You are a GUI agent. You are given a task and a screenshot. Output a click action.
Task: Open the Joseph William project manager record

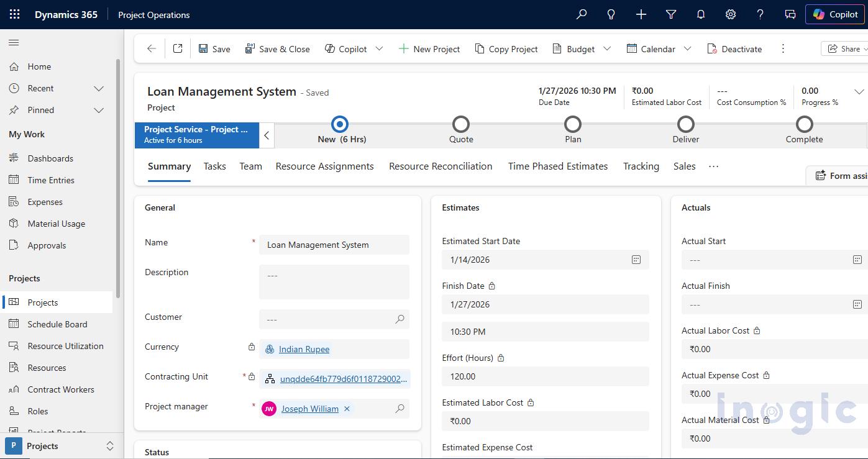[x=309, y=408]
